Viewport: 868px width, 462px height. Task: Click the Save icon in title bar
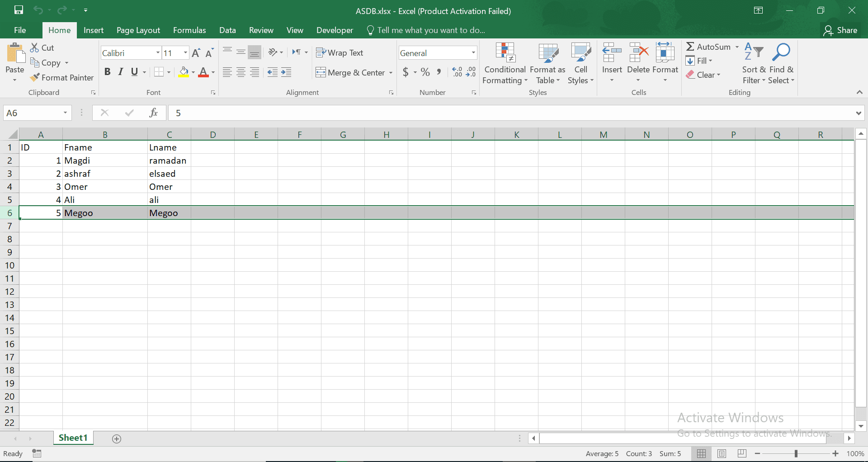click(x=19, y=10)
